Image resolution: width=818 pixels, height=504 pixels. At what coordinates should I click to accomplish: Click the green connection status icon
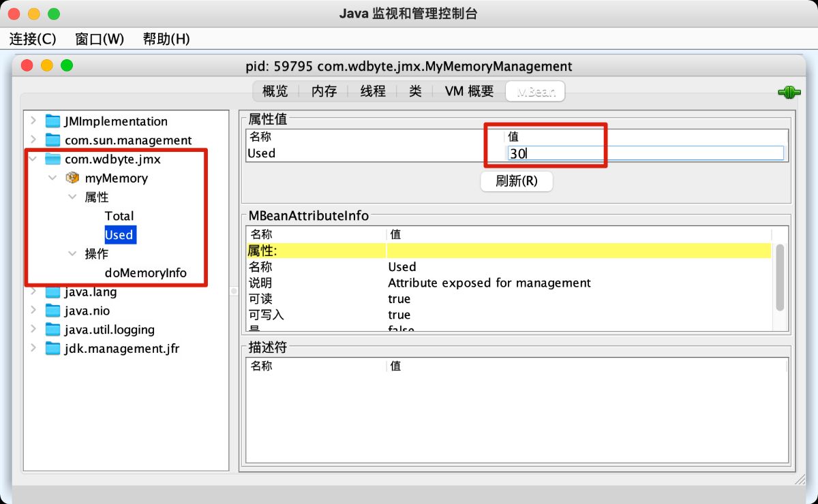coord(789,92)
